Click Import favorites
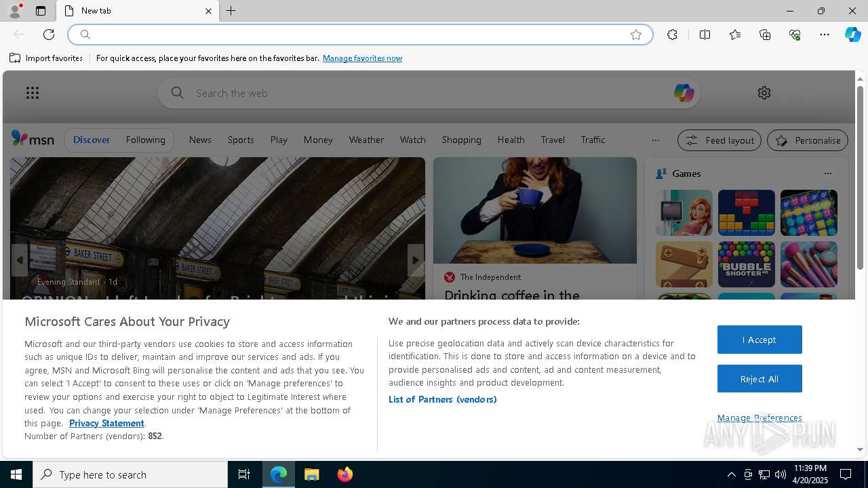 46,58
